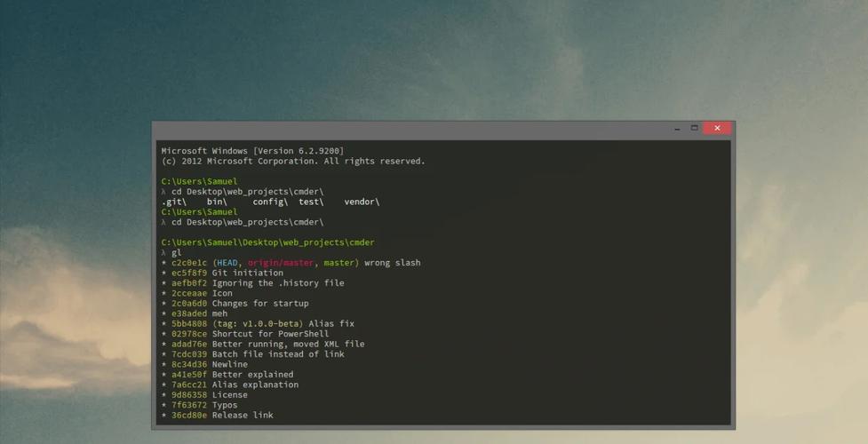Viewport: 868px width, 444px height.
Task: Click the cmder project path prompt line
Action: 268,242
